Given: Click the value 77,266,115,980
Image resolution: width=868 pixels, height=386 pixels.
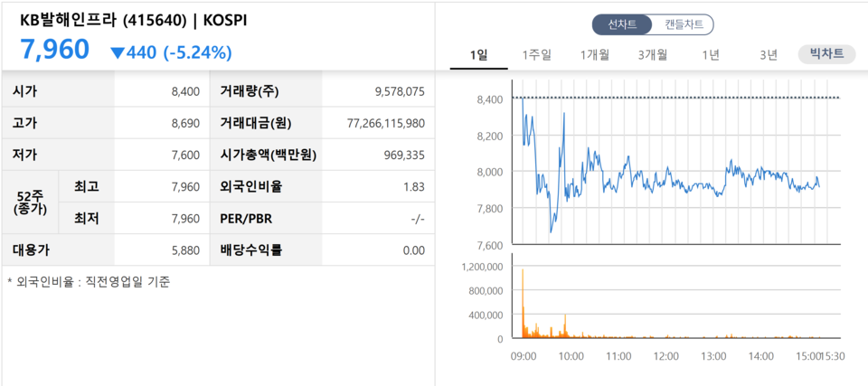Looking at the screenshot, I should (x=386, y=124).
